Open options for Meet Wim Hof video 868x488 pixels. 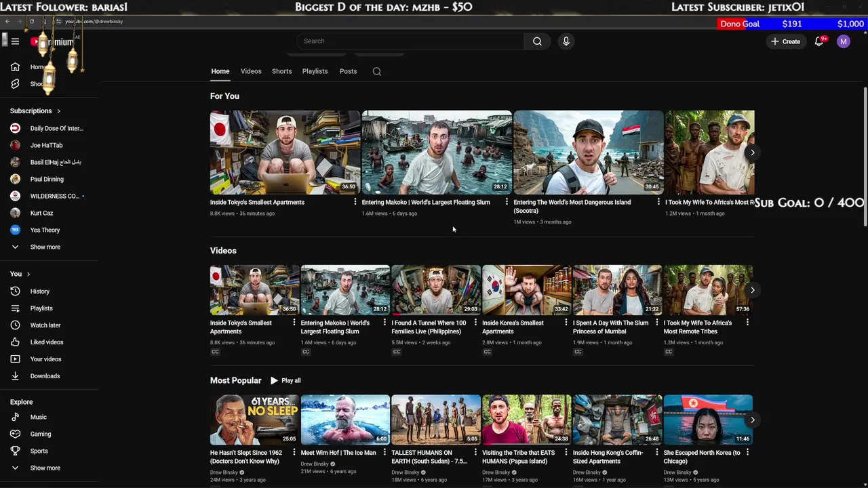(384, 453)
